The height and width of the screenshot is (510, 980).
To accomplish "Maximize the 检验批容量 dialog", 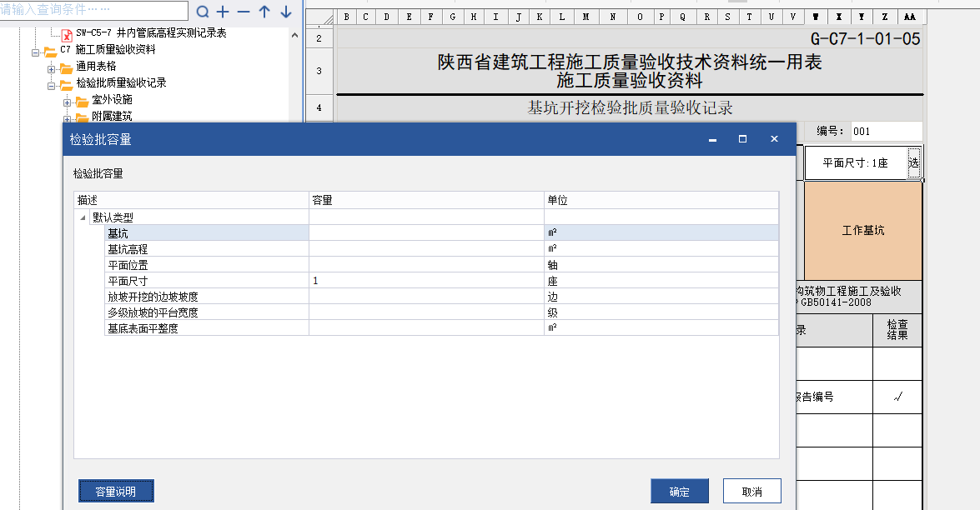I will [x=742, y=139].
